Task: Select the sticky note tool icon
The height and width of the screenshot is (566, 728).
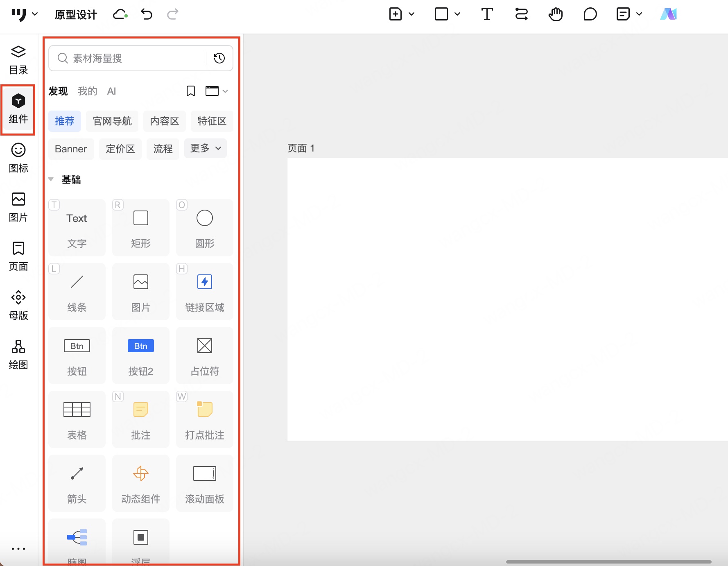Action: click(x=623, y=14)
